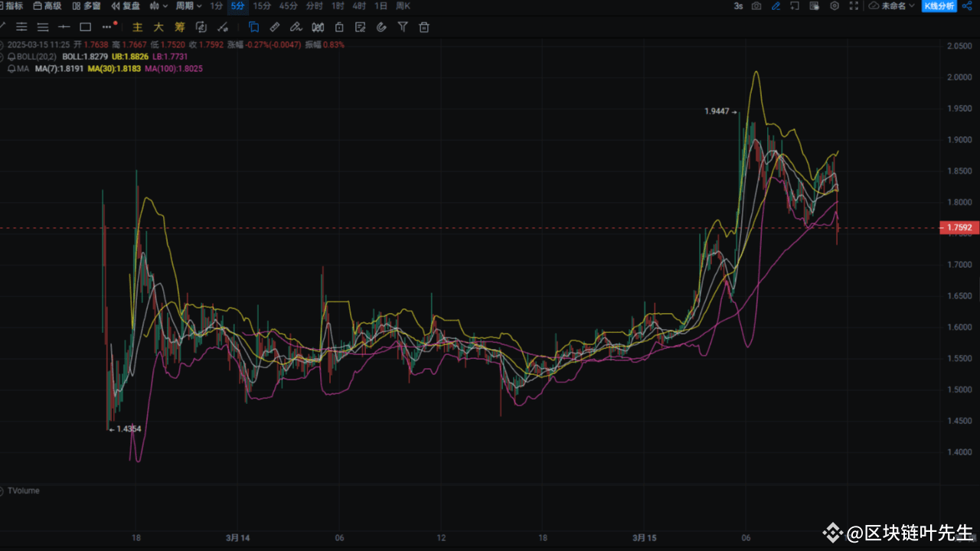Select the parallel channel lines tool
The height and width of the screenshot is (551, 980).
[21, 27]
